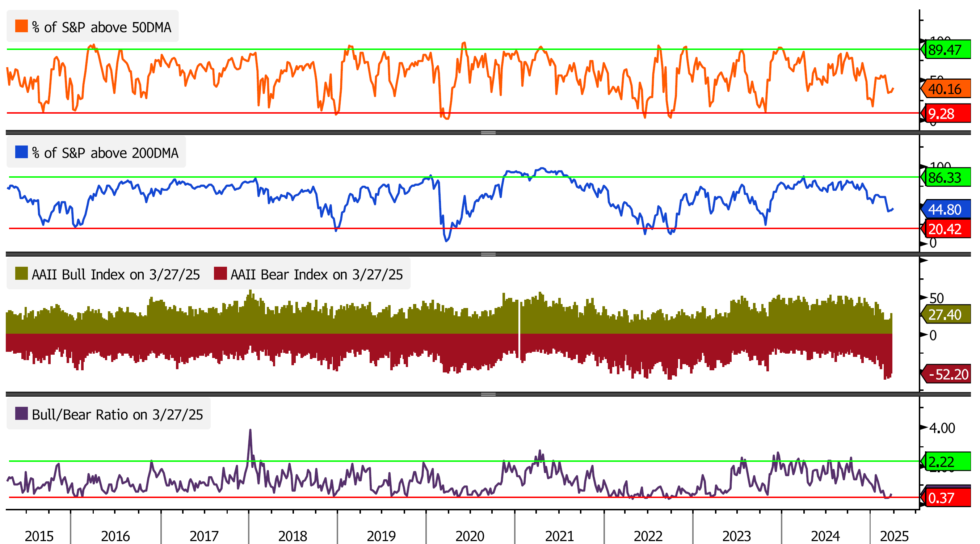980x544 pixels.
Task: Click the 2020 label on time axis
Action: (x=470, y=536)
